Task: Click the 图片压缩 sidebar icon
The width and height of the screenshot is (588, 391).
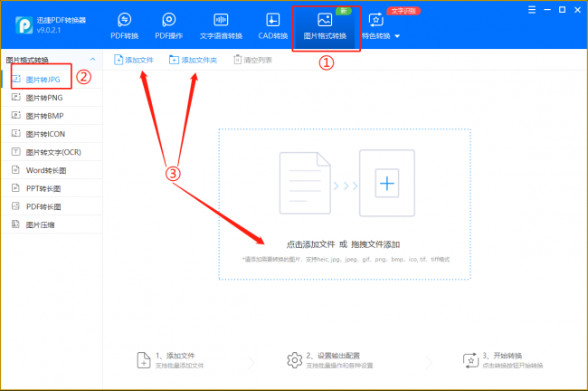Action: coord(15,224)
